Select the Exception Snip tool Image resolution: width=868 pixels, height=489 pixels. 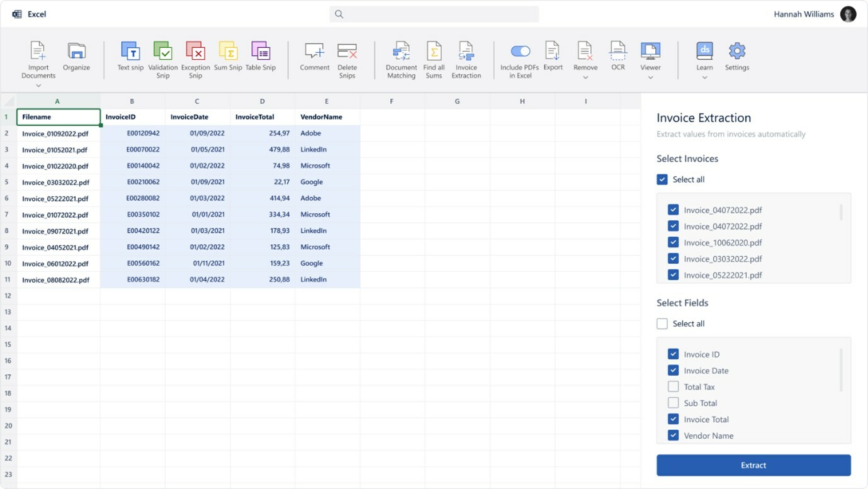click(x=196, y=60)
